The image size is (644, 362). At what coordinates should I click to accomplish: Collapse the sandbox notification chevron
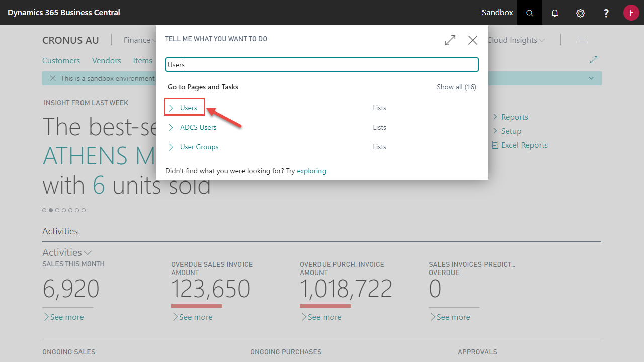tap(591, 78)
